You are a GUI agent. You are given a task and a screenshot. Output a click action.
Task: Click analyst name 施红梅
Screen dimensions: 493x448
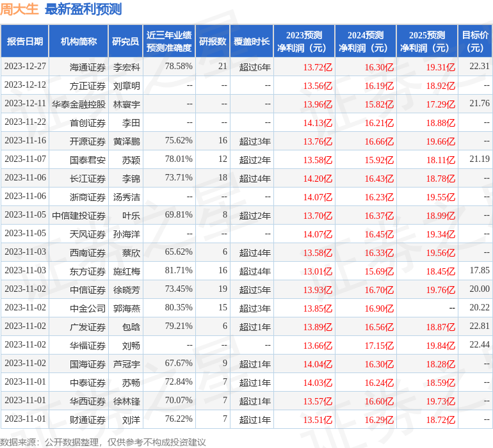click(x=126, y=271)
